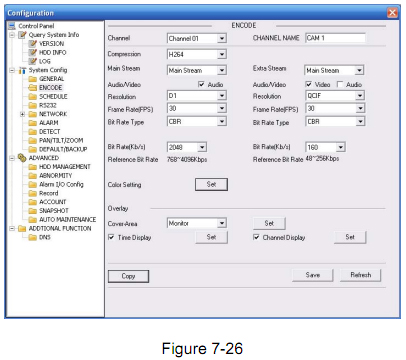Select the GENERAL tree item label
406x360 pixels.
[x=52, y=79]
